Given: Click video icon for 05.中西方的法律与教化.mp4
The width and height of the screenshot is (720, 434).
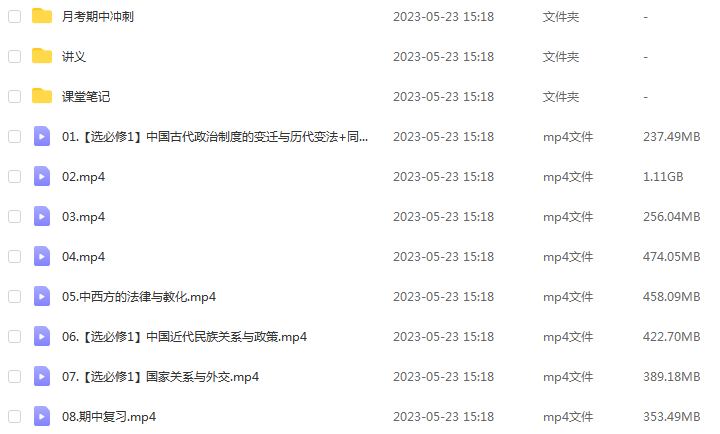Looking at the screenshot, I should (x=42, y=296).
